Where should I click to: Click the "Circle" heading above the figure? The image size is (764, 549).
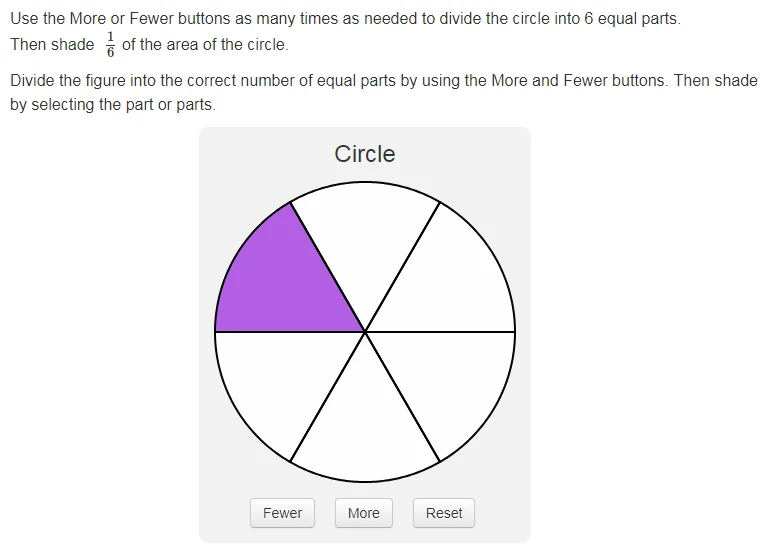point(365,154)
